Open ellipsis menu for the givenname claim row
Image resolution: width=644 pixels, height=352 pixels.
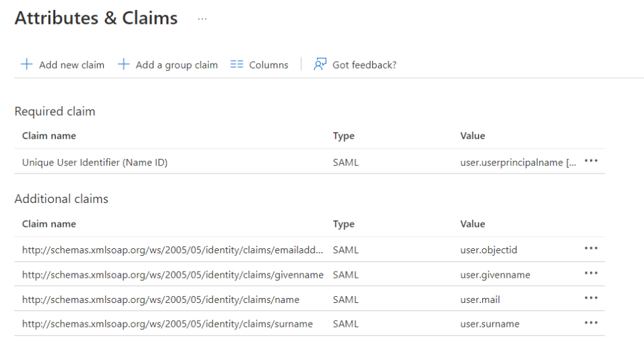[x=591, y=273]
